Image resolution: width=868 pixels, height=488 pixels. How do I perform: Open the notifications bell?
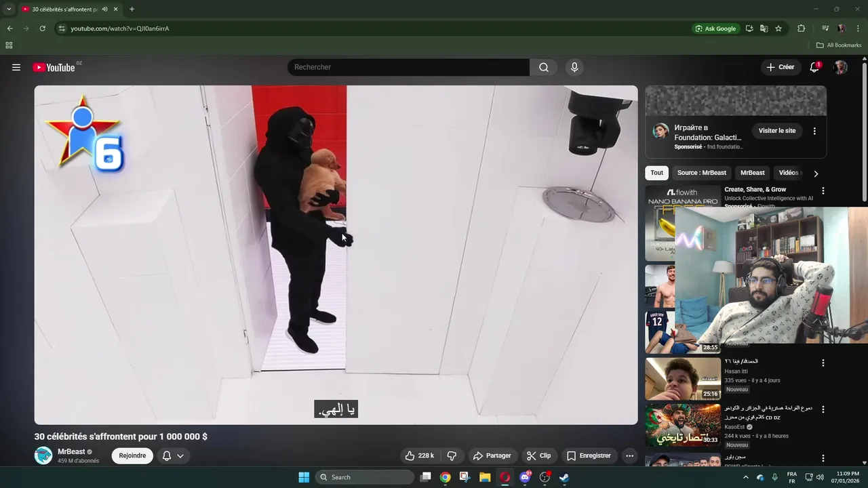click(814, 67)
